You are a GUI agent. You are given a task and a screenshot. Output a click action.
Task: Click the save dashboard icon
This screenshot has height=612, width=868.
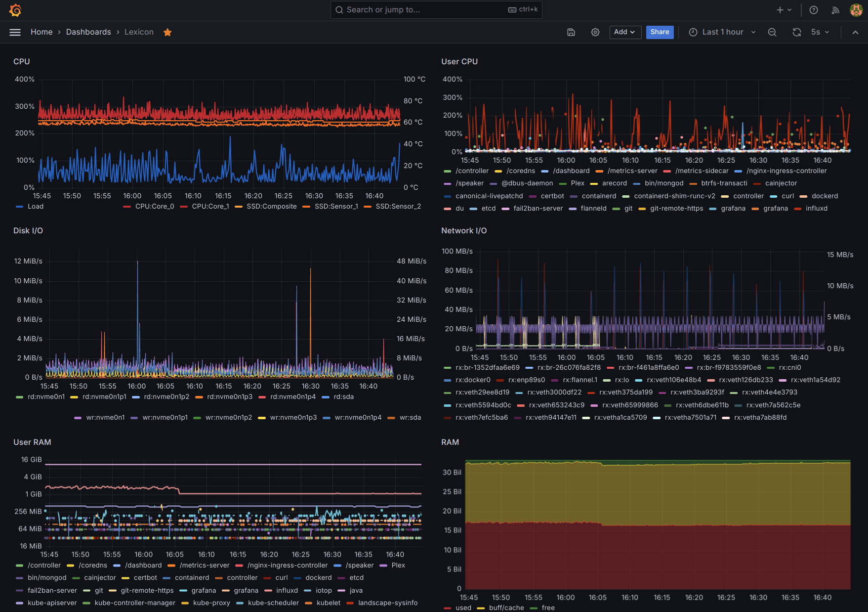(571, 32)
